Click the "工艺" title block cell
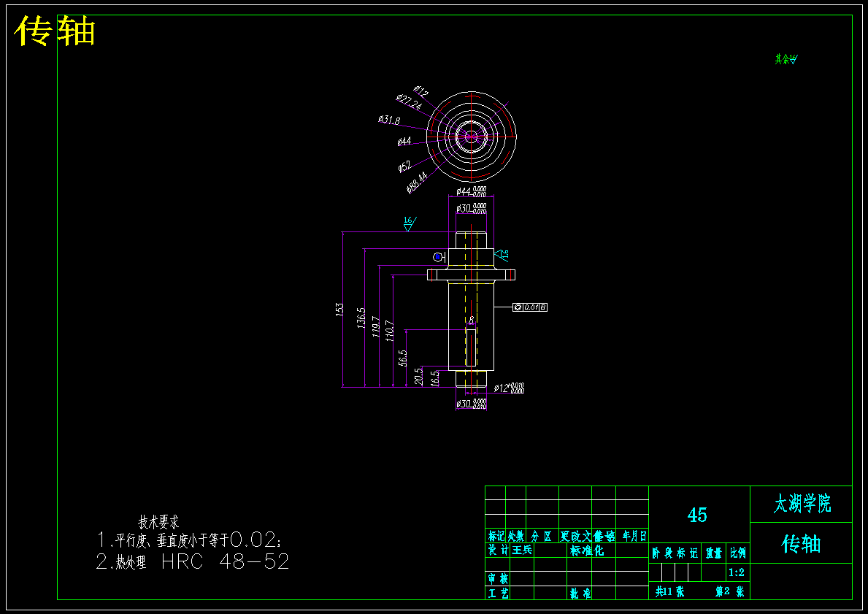Viewport: 868px width, 614px height. pyautogui.click(x=498, y=593)
